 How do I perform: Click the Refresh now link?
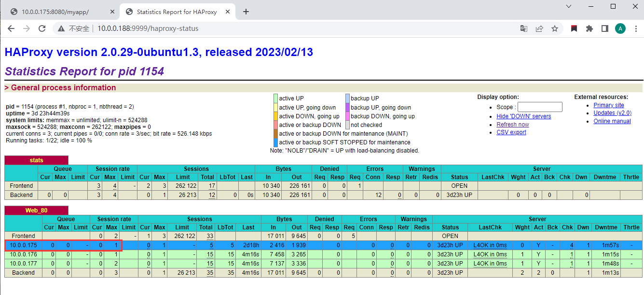click(513, 125)
